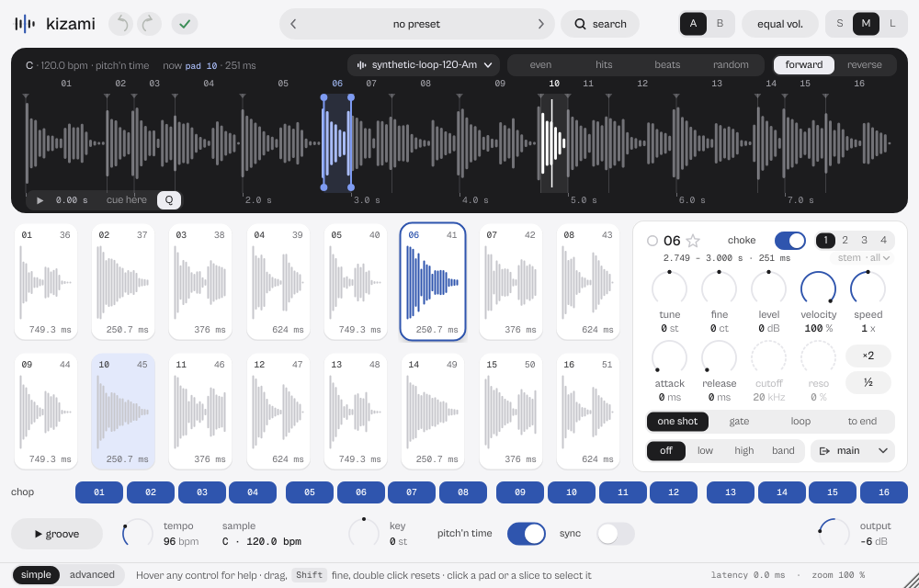Screen dimensions: 919x588
Task: Select choke group 3
Action: [864, 240]
